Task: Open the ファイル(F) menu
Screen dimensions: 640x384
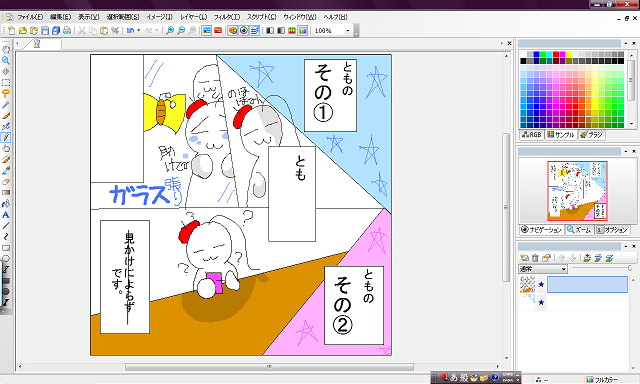Action: coord(30,17)
